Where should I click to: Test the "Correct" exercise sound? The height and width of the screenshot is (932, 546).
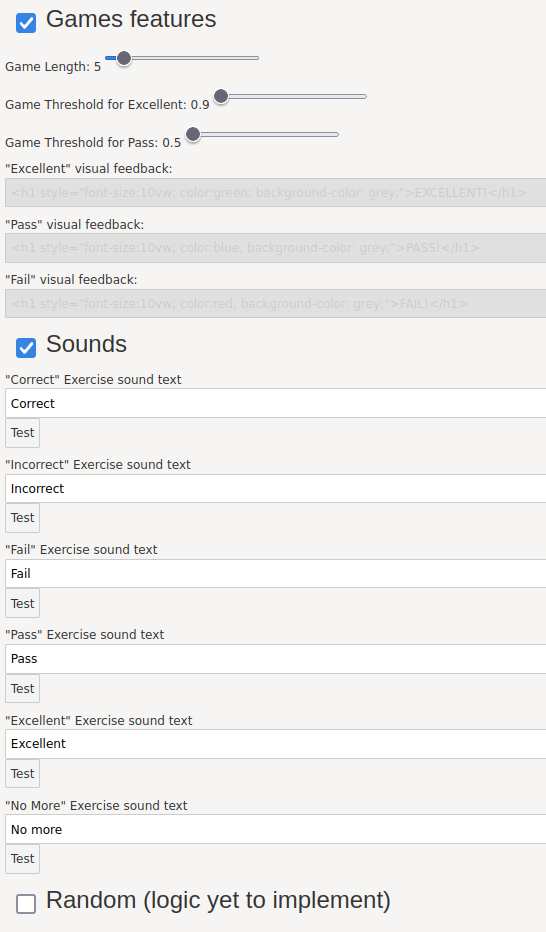point(23,433)
